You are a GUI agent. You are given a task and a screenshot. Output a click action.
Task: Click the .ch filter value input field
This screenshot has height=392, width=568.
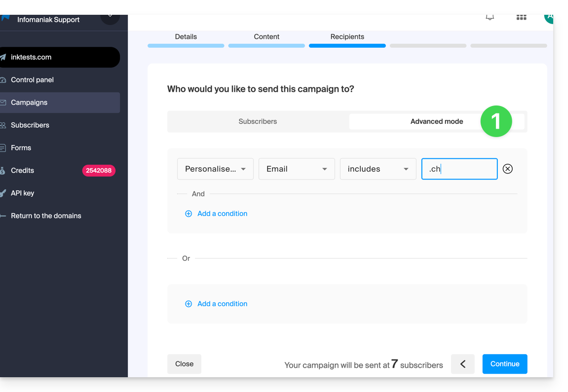pos(459,169)
